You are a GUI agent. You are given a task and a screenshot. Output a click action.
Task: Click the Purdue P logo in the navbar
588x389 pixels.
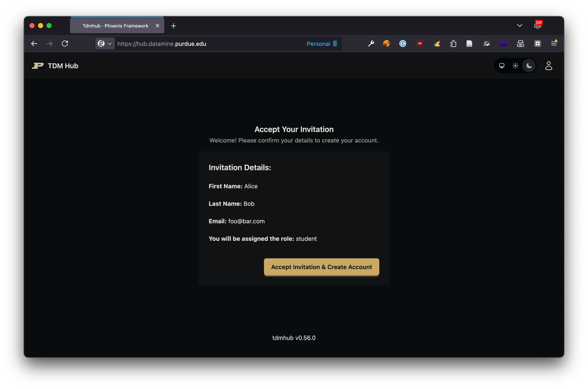pos(38,65)
